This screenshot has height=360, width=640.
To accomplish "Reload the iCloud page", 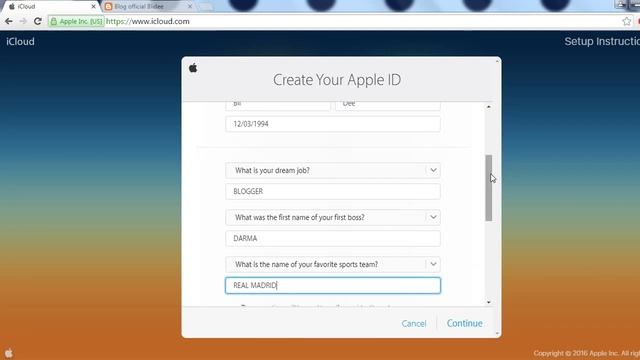I will 38,21.
